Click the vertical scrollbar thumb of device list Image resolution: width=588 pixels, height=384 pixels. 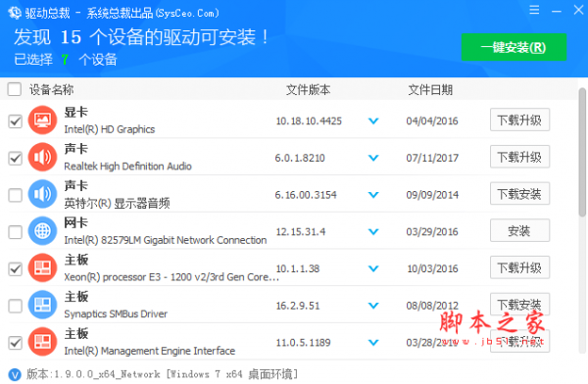582,152
